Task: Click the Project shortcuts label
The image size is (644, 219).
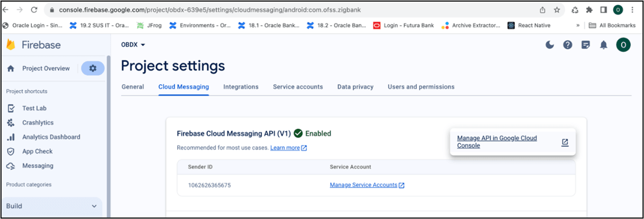Action: point(26,91)
